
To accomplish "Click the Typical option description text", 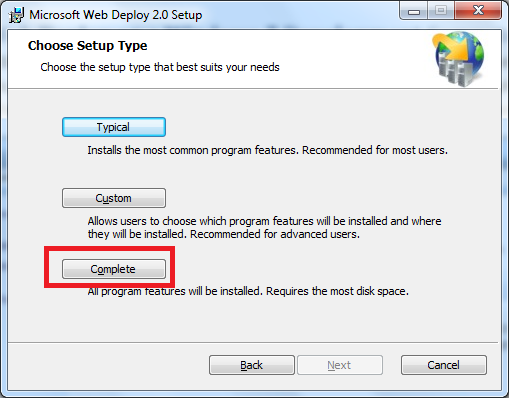I will [x=267, y=150].
